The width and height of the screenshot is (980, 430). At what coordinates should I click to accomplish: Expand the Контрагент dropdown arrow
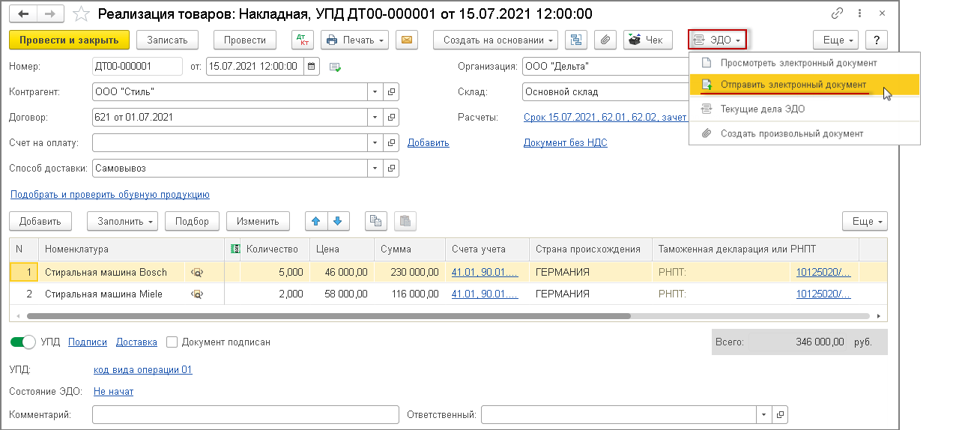(x=376, y=92)
